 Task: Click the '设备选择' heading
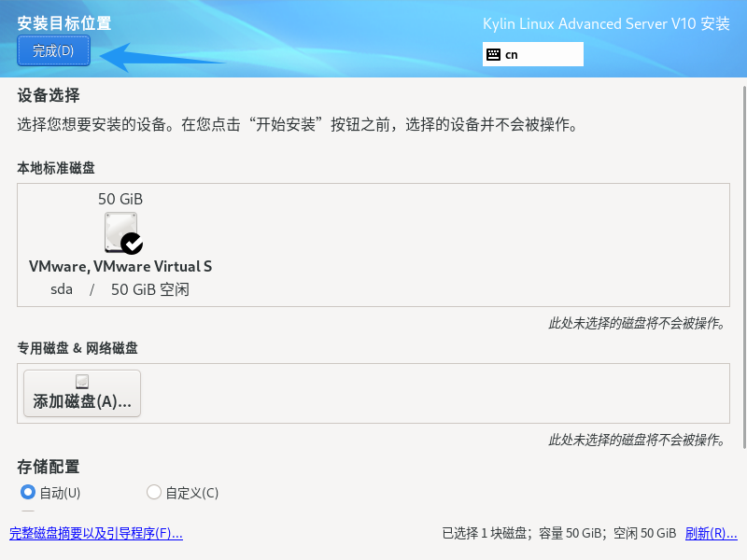[49, 95]
